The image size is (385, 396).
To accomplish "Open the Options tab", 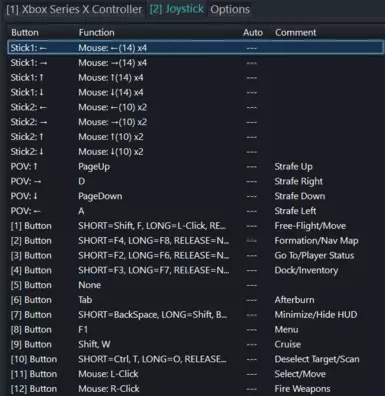I will point(230,9).
